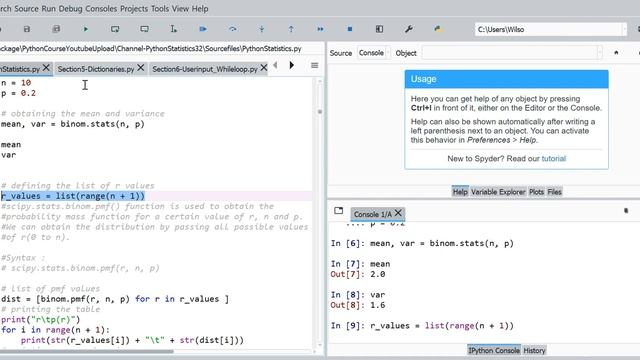Click the debugger Step into icon
The image size is (640, 360).
pos(262,29)
